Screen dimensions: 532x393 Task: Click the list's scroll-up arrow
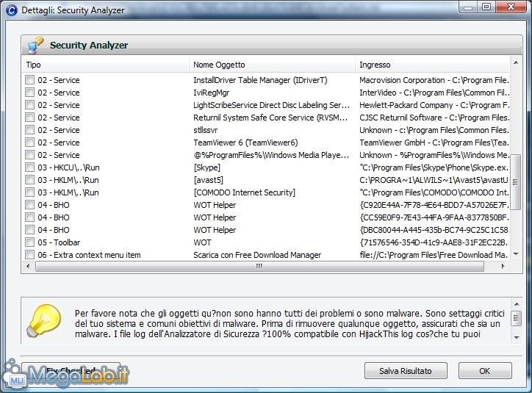click(516, 62)
